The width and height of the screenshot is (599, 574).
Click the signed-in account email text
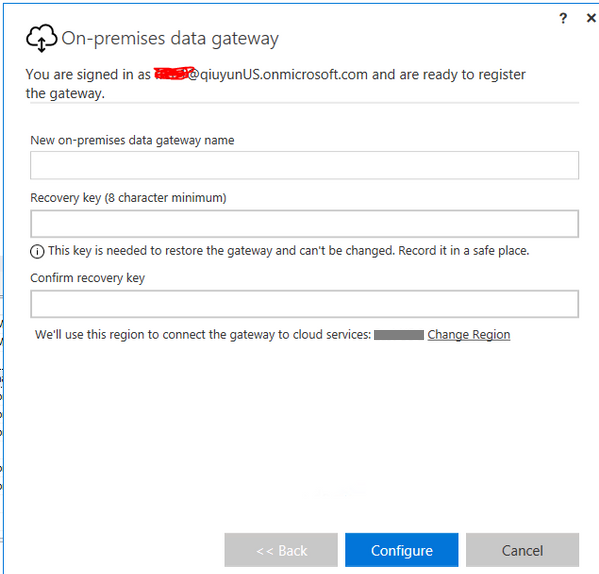click(261, 74)
